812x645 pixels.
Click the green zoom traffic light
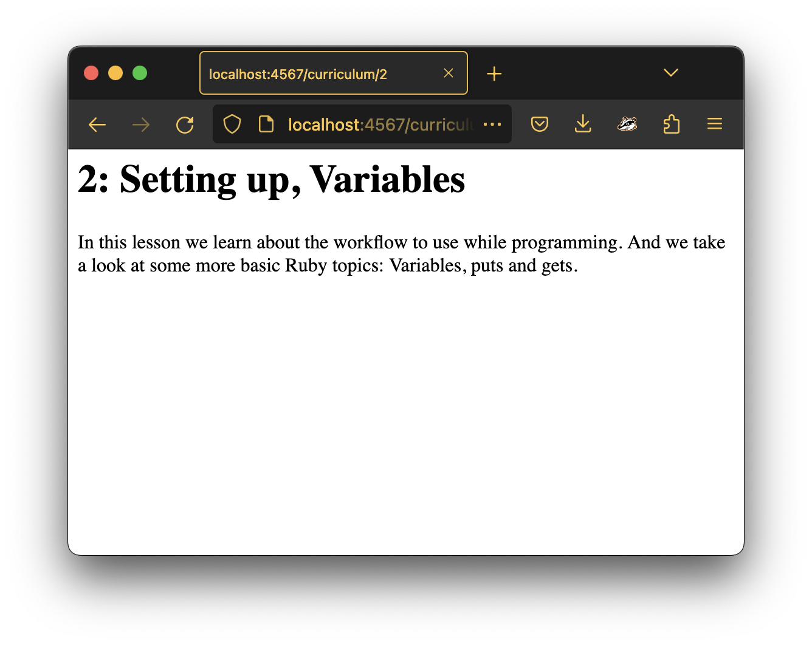click(139, 73)
